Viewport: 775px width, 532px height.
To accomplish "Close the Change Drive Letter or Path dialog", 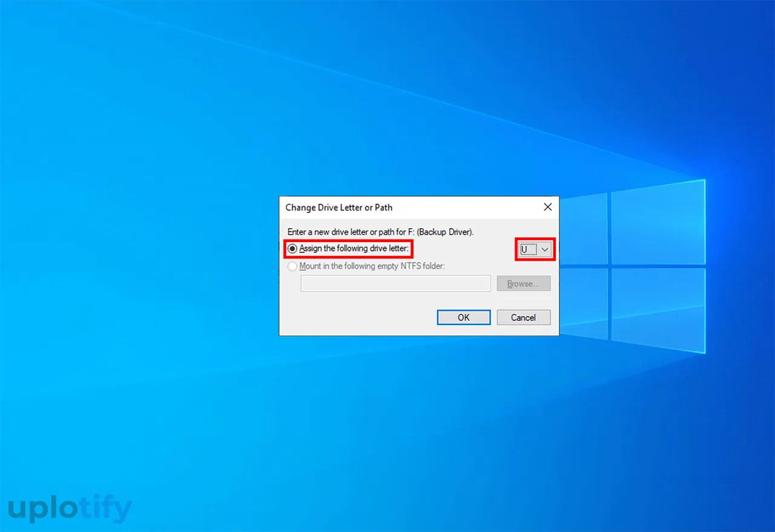I will 547,207.
